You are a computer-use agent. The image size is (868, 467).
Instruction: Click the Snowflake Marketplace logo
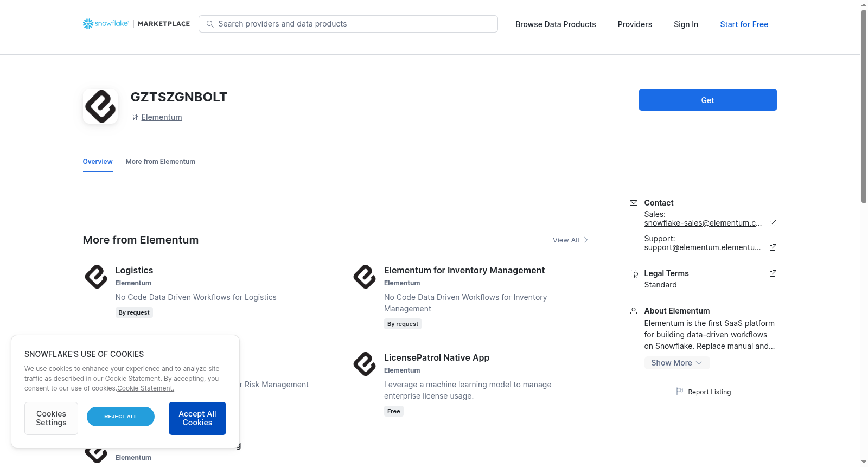[136, 24]
